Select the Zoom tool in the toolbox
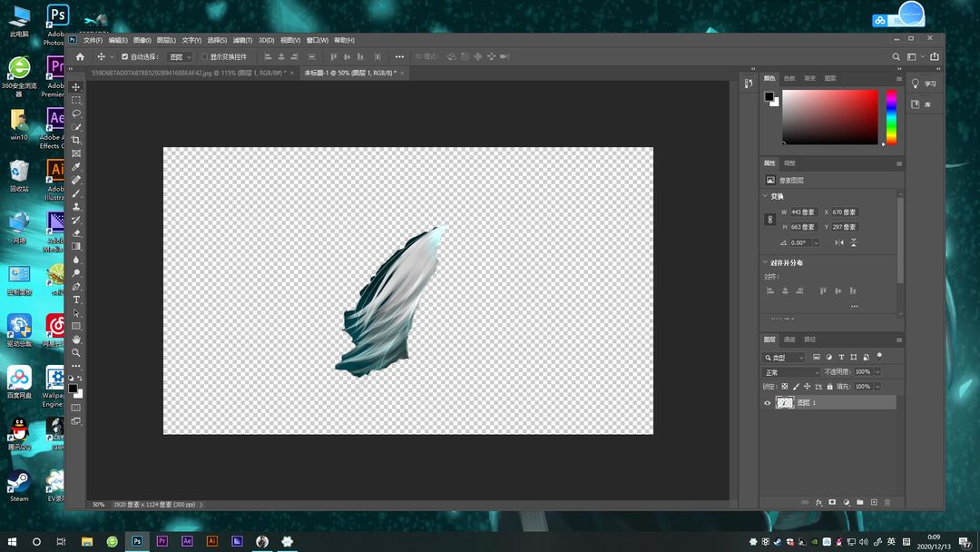The height and width of the screenshot is (552, 980). 76,352
